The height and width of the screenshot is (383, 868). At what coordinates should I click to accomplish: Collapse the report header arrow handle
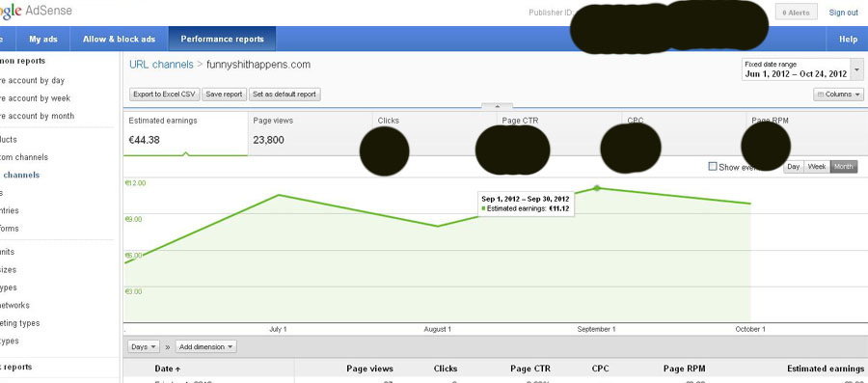pos(497,106)
